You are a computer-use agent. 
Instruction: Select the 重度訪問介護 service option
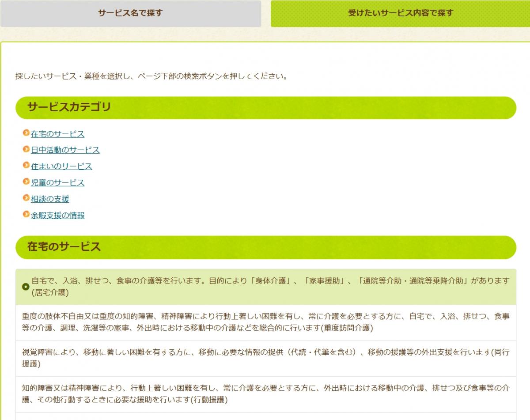[x=265, y=323]
